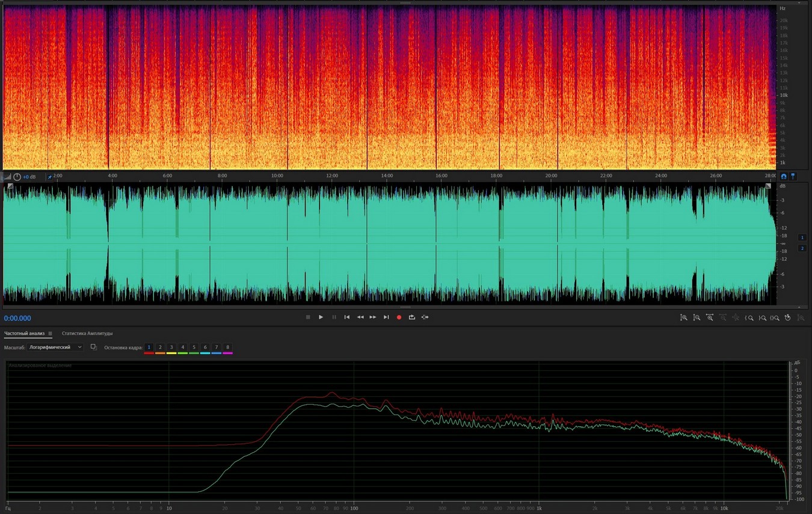Toggle channel 1 enable button

tap(802, 237)
